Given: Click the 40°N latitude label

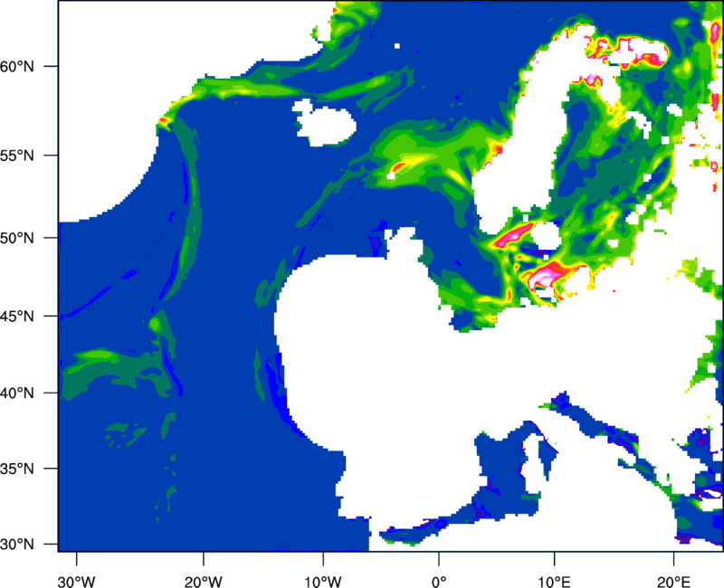Looking at the screenshot, I should 17,394.
